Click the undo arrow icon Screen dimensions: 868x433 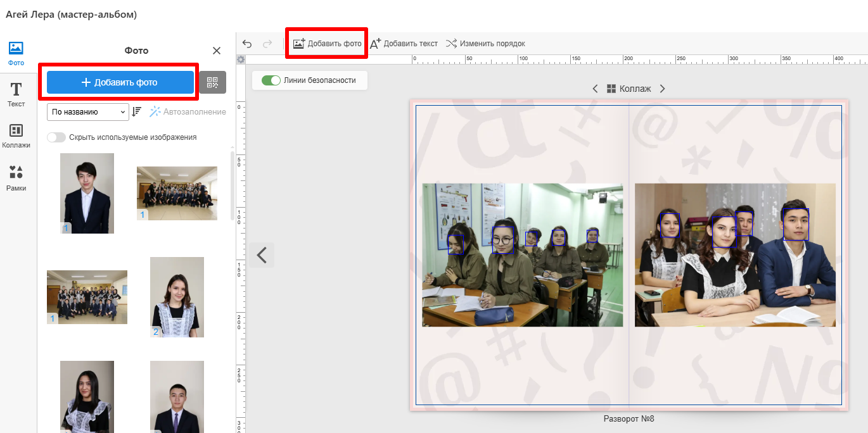click(247, 44)
